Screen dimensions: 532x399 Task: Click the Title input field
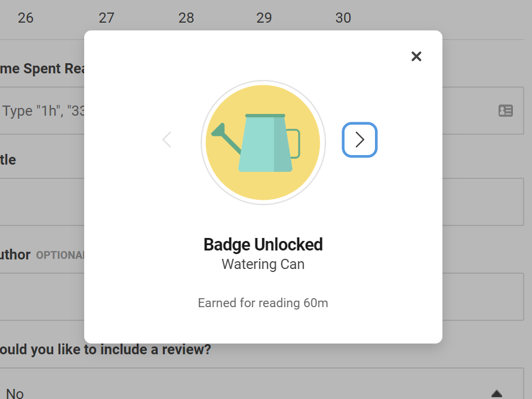262,202
